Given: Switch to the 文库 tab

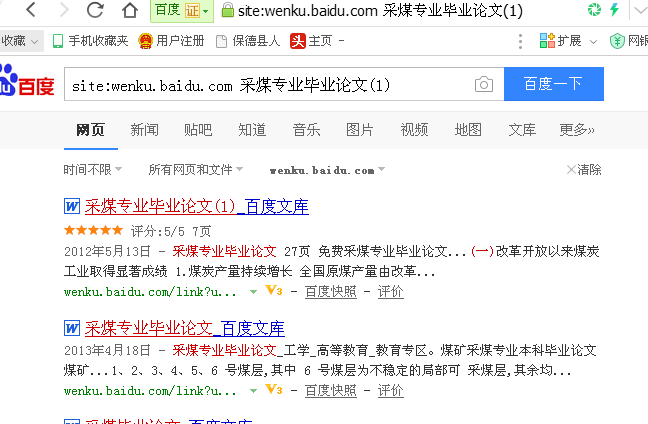Looking at the screenshot, I should [x=522, y=130].
